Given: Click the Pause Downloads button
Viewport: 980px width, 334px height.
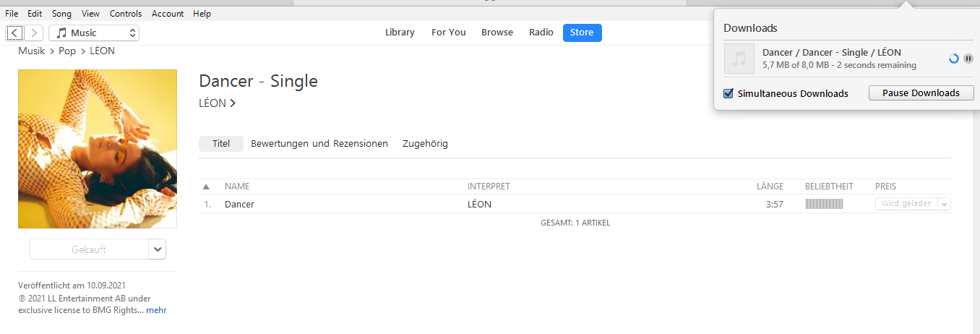Looking at the screenshot, I should tap(921, 93).
